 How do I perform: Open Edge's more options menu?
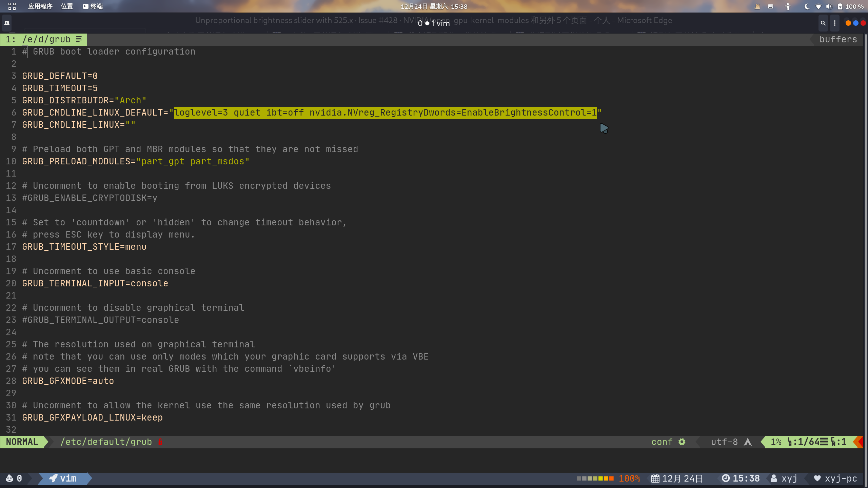[835, 23]
